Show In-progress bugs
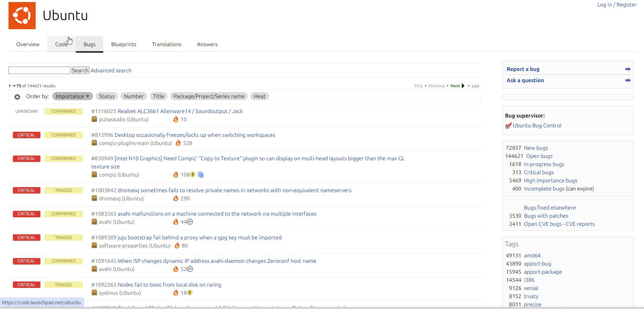This screenshot has height=309, width=644. coord(544,164)
